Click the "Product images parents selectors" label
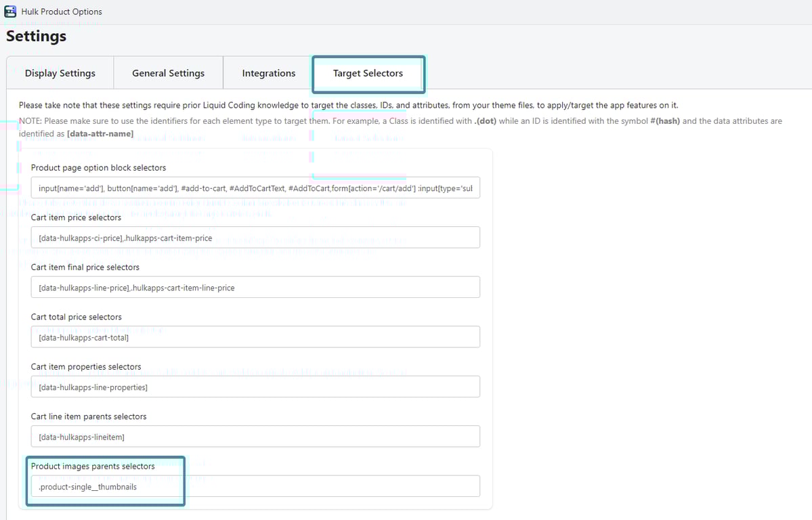This screenshot has height=520, width=812. (93, 467)
